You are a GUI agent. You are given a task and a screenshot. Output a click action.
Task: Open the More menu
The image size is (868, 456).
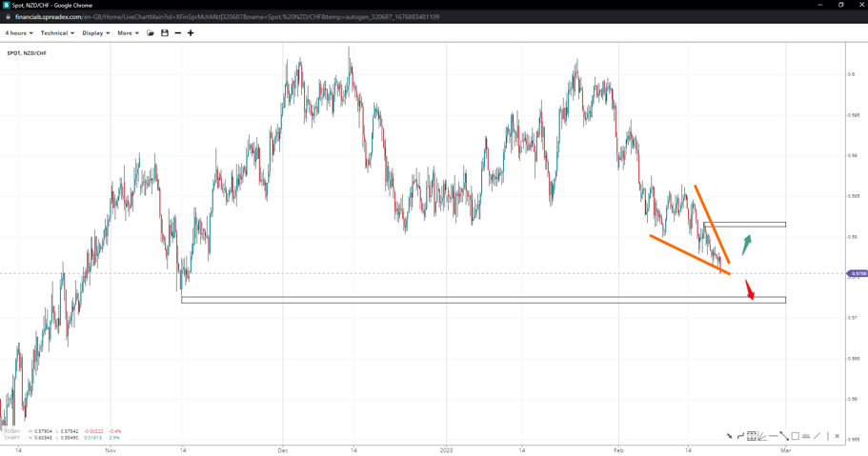click(x=128, y=33)
